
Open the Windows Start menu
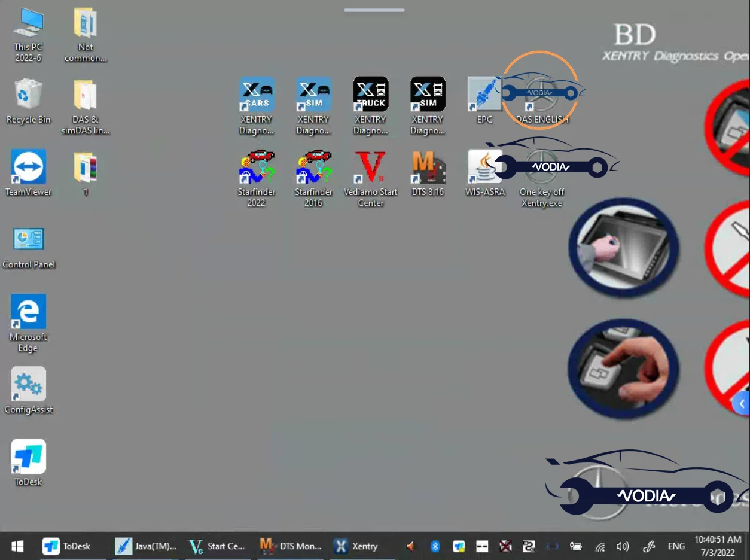17,546
